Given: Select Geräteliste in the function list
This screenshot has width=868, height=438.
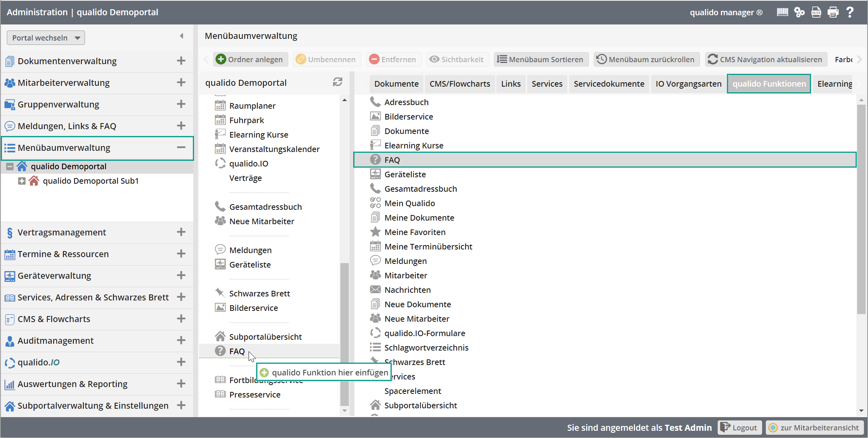Looking at the screenshot, I should click(405, 174).
